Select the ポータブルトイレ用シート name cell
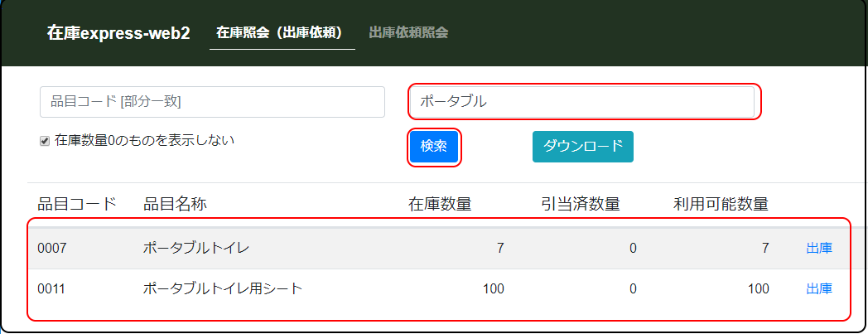 coord(223,289)
